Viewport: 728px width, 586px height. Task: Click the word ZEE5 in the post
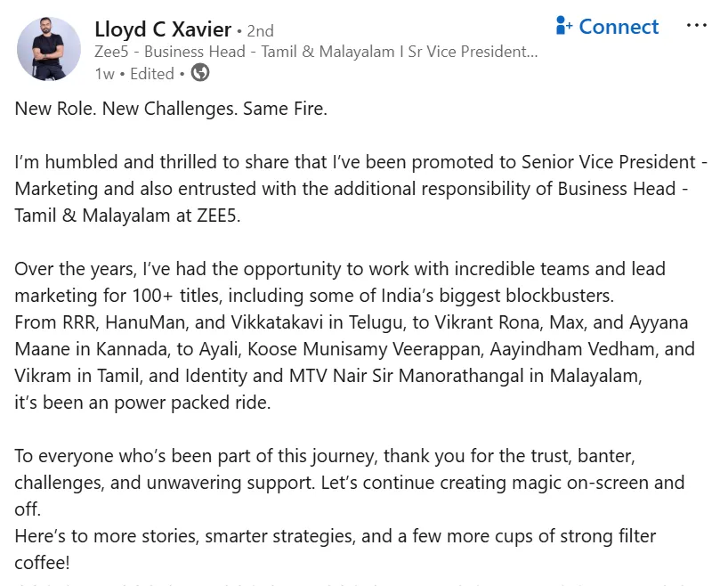click(217, 216)
